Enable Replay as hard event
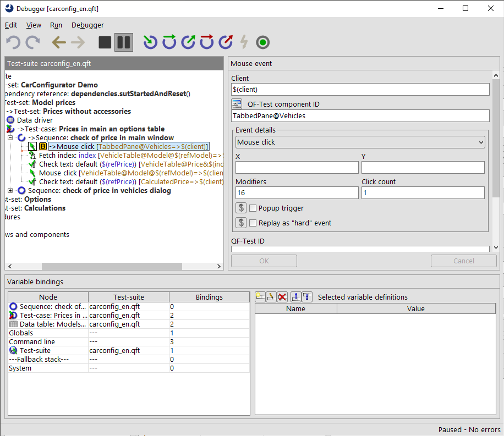Viewport: 504px width, 436px height. pos(254,223)
